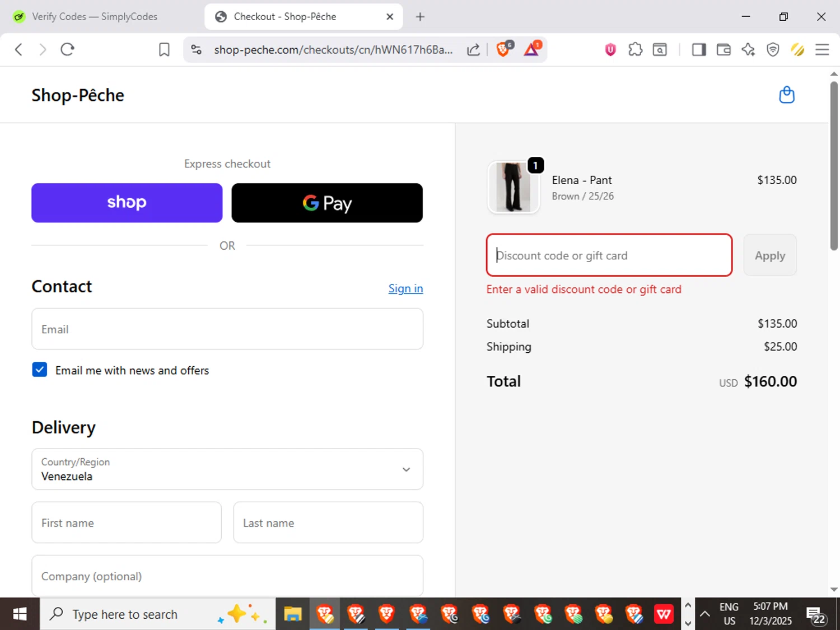Open a new browser tab
Screen dimensions: 840x630
pyautogui.click(x=420, y=17)
